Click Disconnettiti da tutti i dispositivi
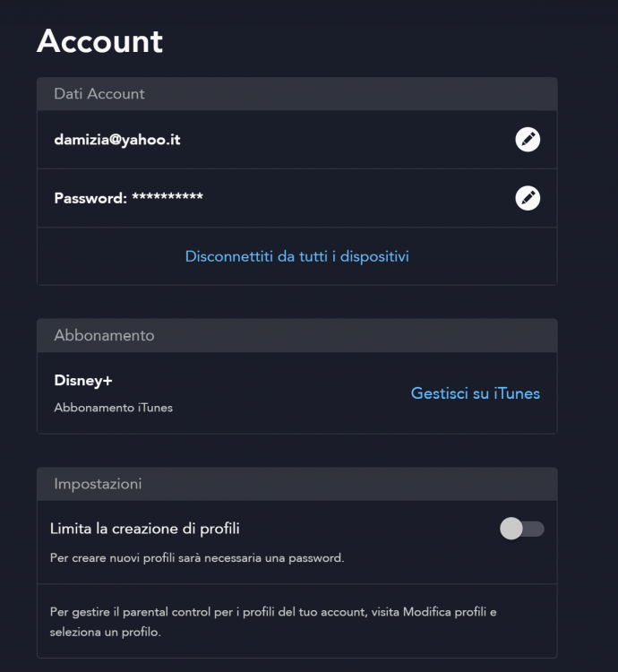This screenshot has height=672, width=618. coord(296,256)
